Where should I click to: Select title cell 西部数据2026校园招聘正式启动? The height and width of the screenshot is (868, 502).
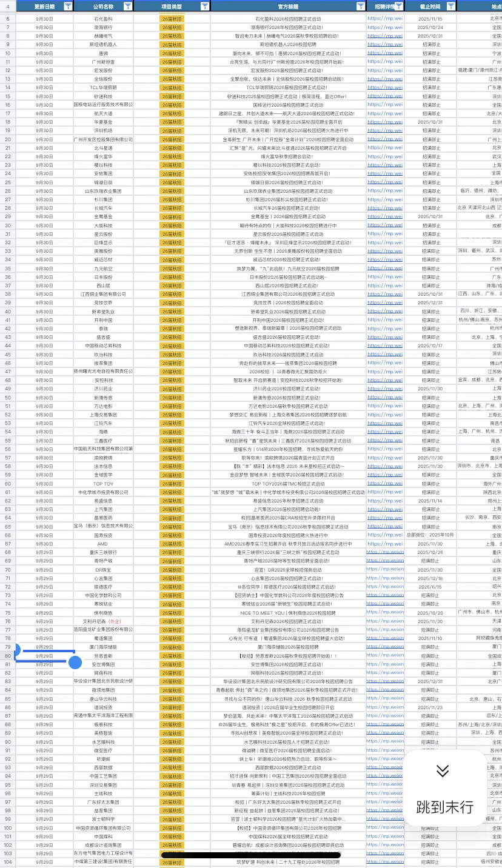point(288,767)
